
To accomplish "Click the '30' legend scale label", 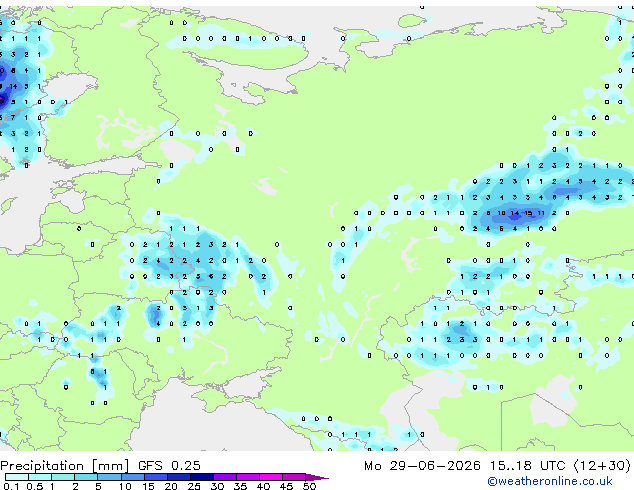I will 217,486.
